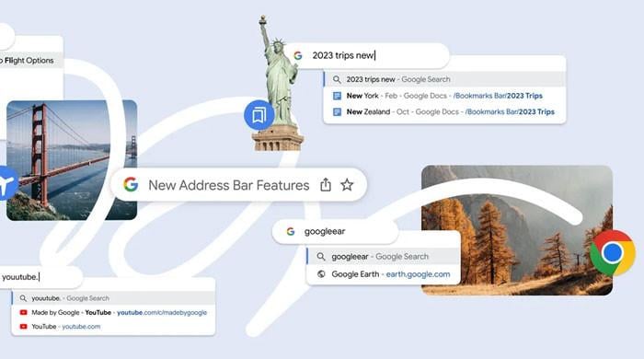Click the autumn forest landscape image
Image resolution: width=644 pixels, height=359 pixels.
517,230
